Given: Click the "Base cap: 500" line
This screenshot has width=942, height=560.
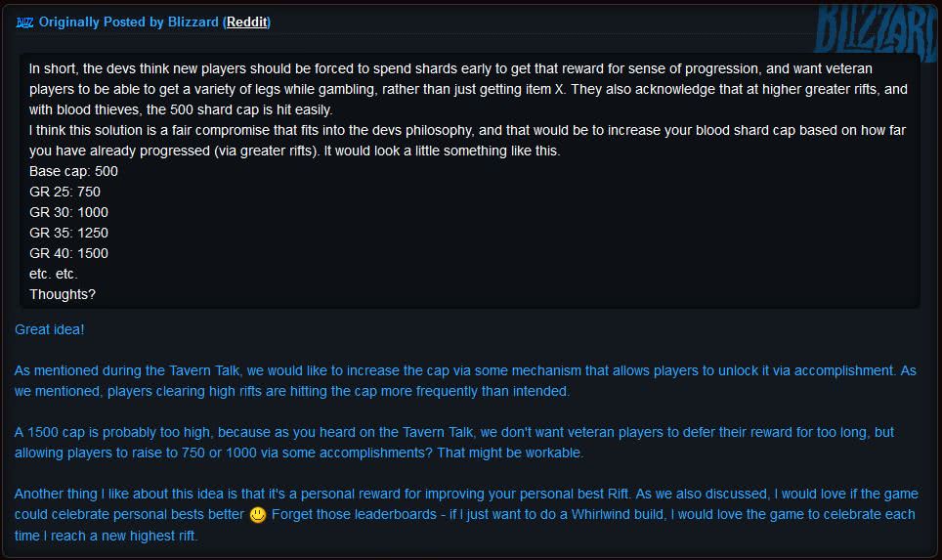Looking at the screenshot, I should [73, 171].
